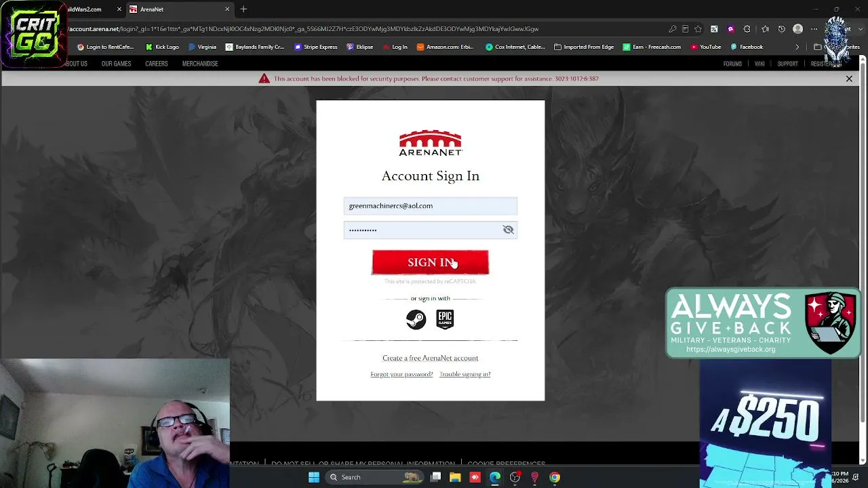Viewport: 868px width, 488px height.
Task: Open the OUR GAMES menu
Action: tap(116, 64)
